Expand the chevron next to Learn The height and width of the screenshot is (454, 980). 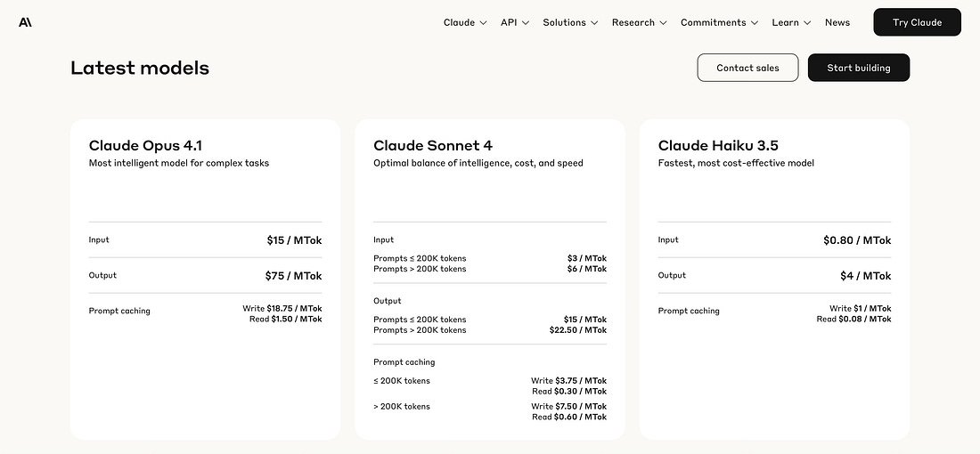pyautogui.click(x=807, y=23)
